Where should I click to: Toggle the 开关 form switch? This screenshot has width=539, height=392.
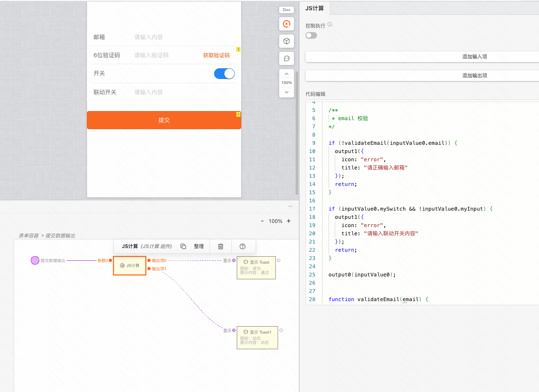pos(224,74)
